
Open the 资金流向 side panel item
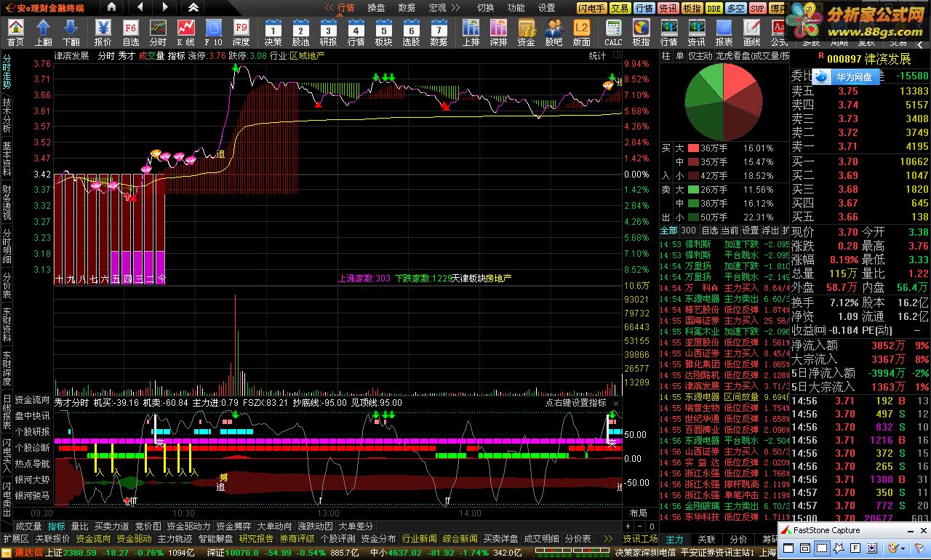pyautogui.click(x=33, y=400)
